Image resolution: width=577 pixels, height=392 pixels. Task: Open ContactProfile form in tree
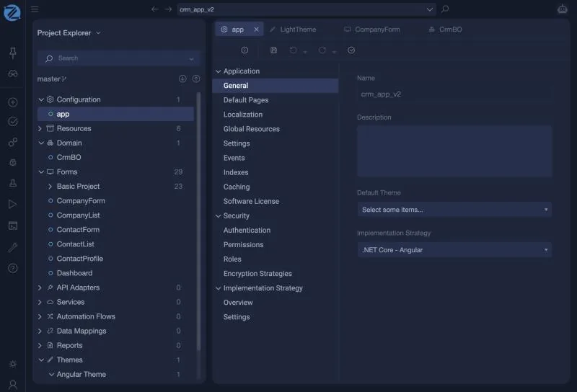point(80,259)
